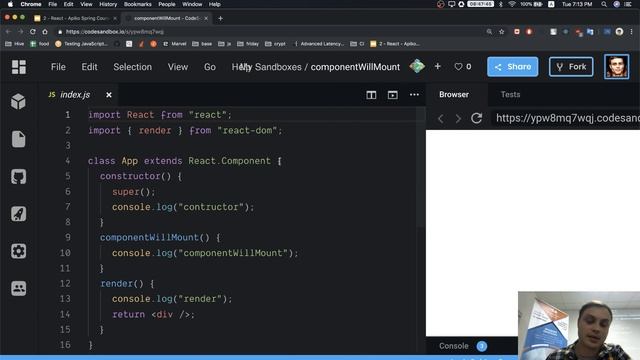Open the Selection menu
This screenshot has height=360, width=640.
point(133,67)
